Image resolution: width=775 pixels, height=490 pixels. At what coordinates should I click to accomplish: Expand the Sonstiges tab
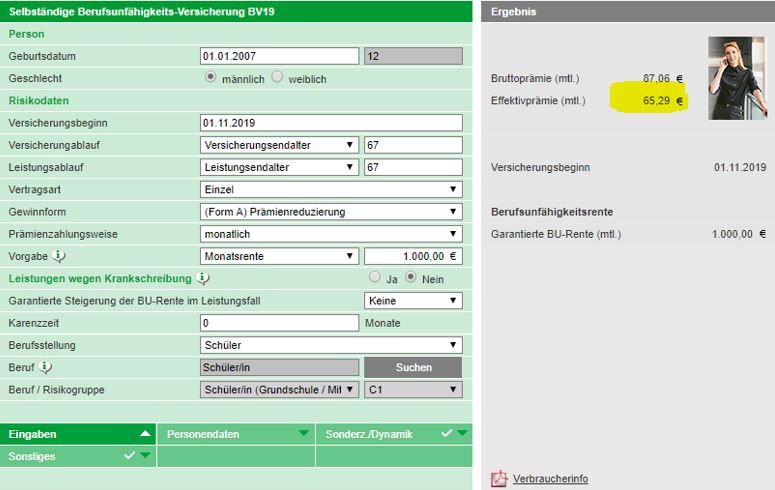tap(145, 455)
